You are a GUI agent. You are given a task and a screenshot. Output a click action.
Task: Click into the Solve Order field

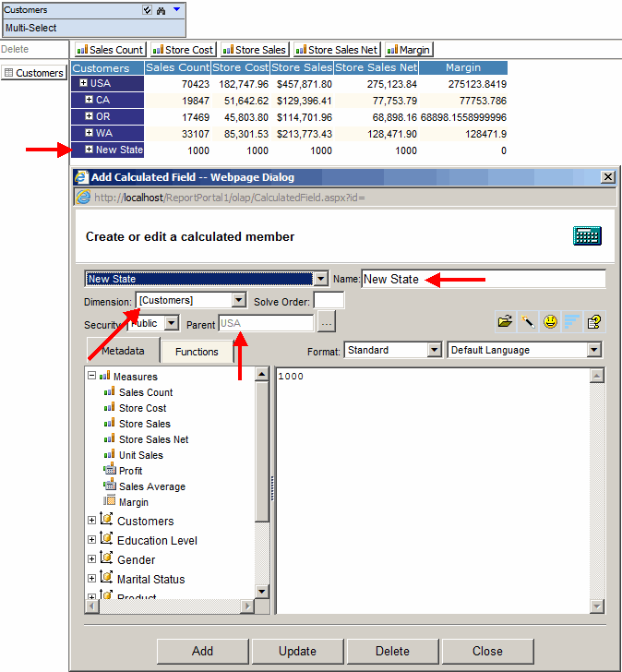point(329,300)
